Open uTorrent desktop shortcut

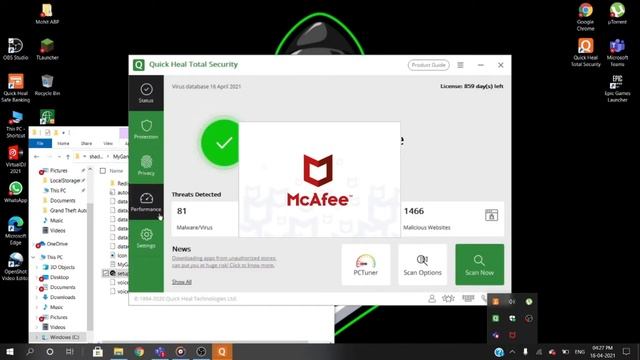[617, 13]
